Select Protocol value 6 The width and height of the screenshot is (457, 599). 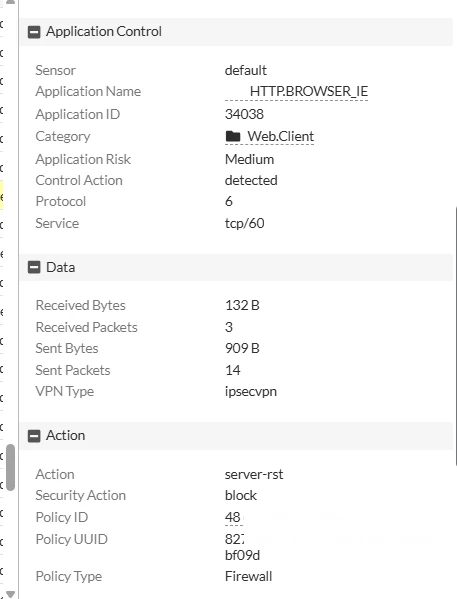tap(229, 201)
